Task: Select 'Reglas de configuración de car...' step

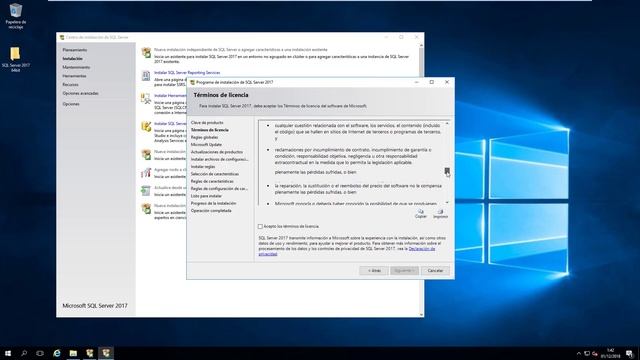Action: pyautogui.click(x=219, y=189)
